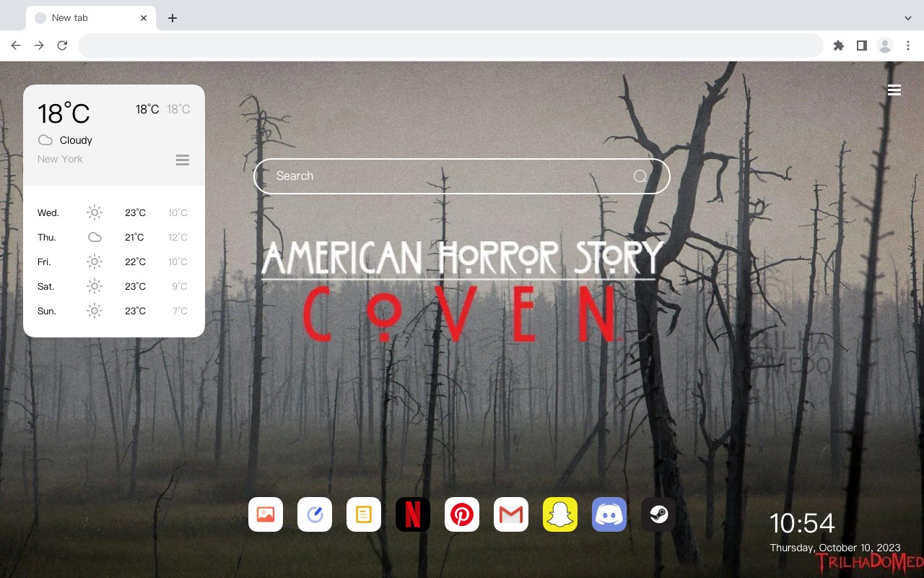Toggle the Chrome side panel
The width and height of the screenshot is (924, 578).
coord(861,46)
